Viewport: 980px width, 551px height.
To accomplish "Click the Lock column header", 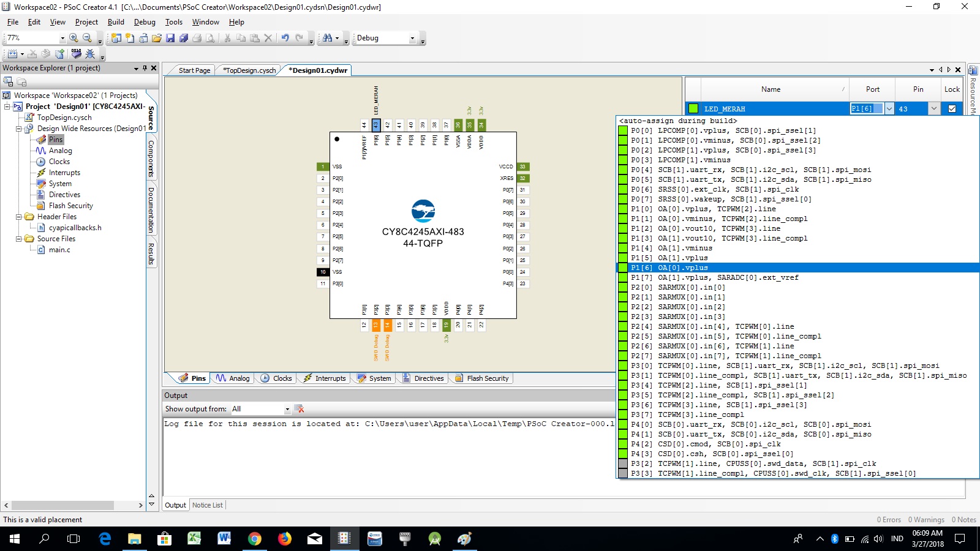I will coord(952,89).
